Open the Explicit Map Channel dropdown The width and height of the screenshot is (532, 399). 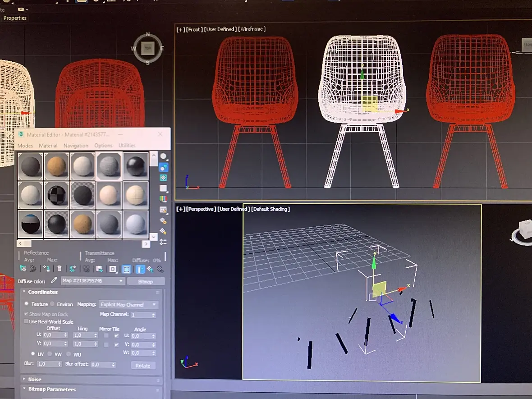tap(128, 304)
